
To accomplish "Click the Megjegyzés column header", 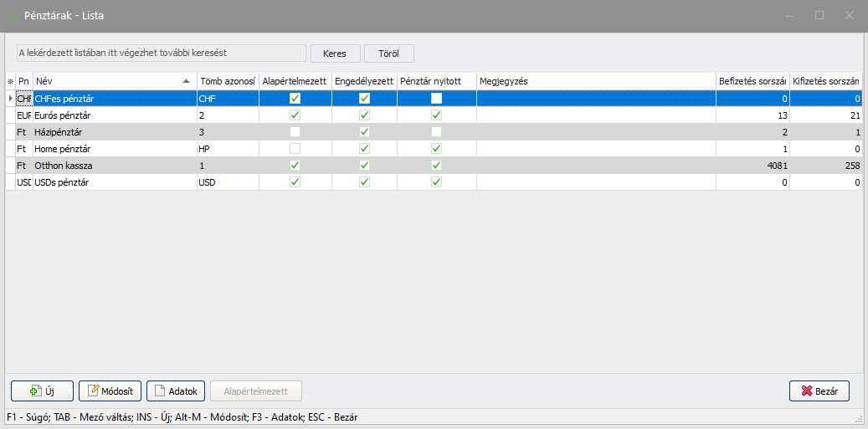I will click(x=595, y=81).
